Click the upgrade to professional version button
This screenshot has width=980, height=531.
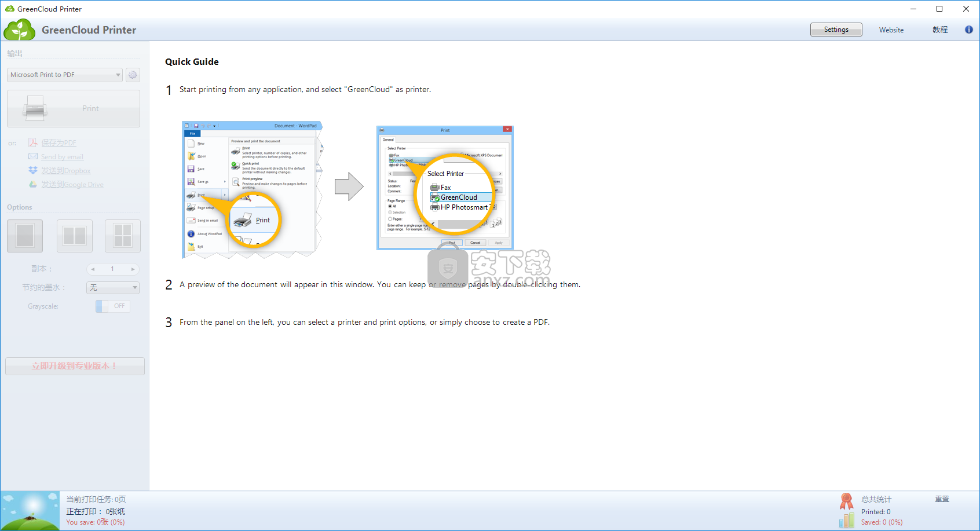(75, 366)
